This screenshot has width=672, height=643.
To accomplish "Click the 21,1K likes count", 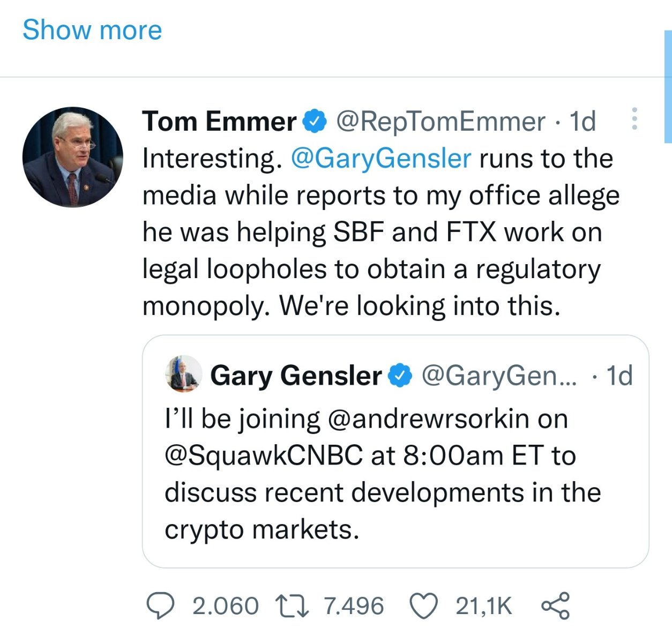I will 484,606.
